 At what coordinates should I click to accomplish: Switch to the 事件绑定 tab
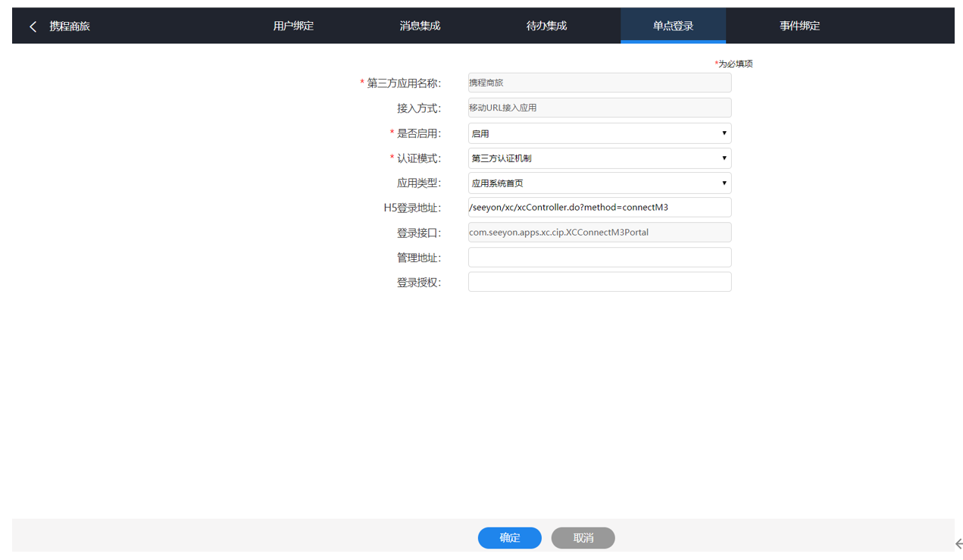tap(799, 26)
